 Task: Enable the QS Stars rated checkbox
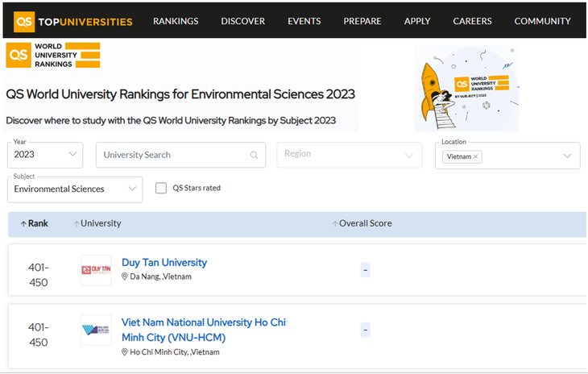[161, 188]
